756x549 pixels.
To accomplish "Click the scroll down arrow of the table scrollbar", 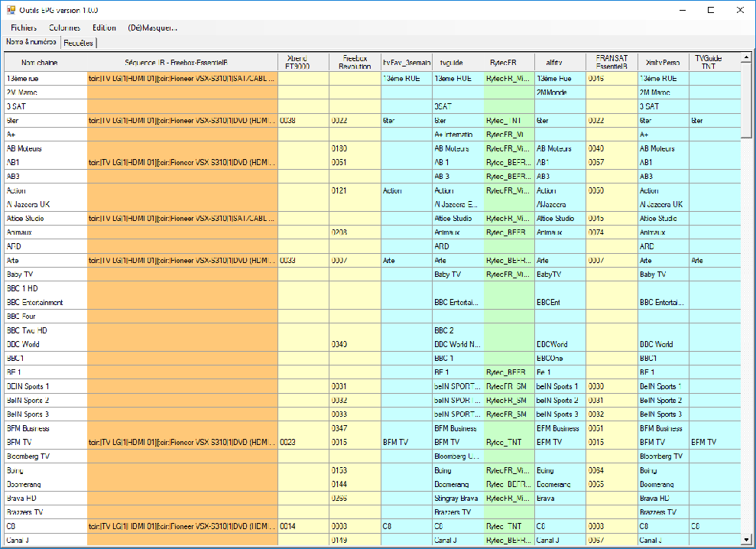I will 746,540.
